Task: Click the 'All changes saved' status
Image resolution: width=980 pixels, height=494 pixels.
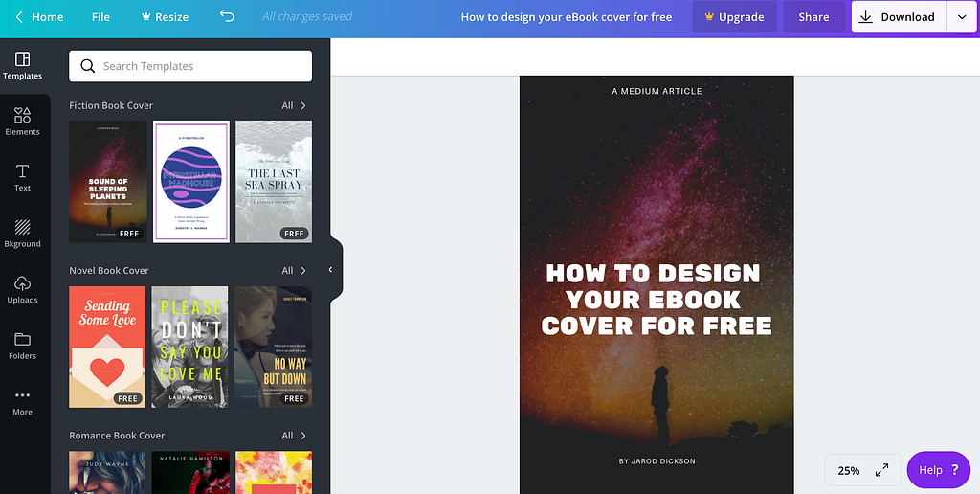Action: pyautogui.click(x=307, y=16)
